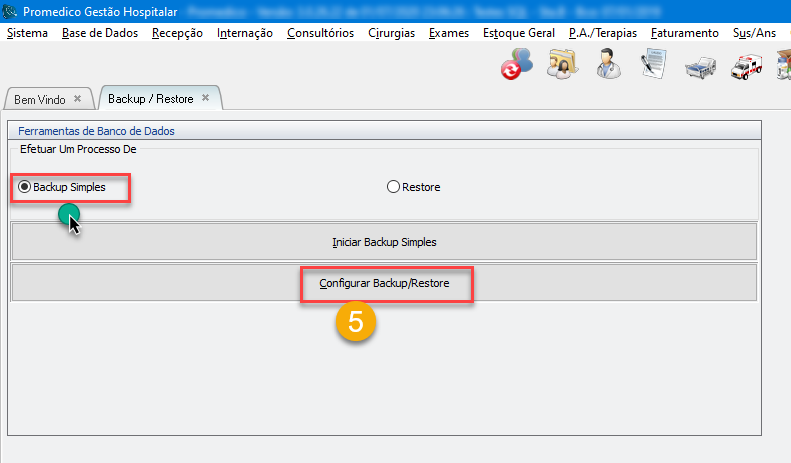Open the Sistema menu

click(x=27, y=33)
